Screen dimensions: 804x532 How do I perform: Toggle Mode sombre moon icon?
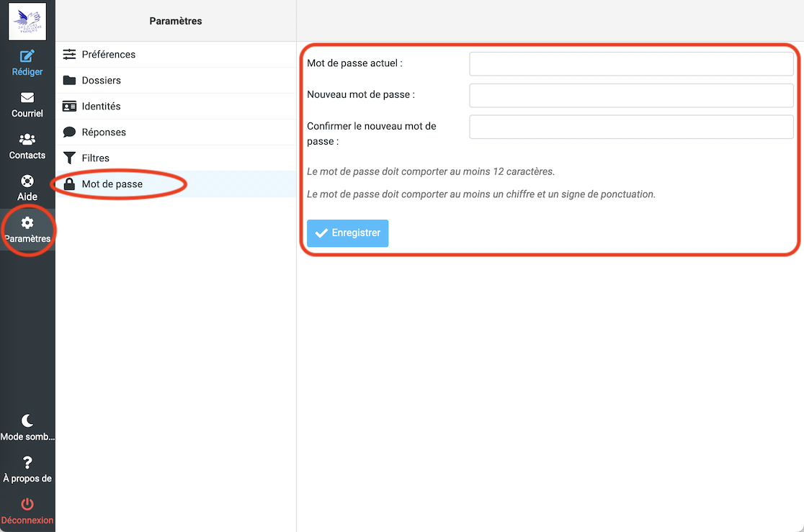[x=27, y=421]
